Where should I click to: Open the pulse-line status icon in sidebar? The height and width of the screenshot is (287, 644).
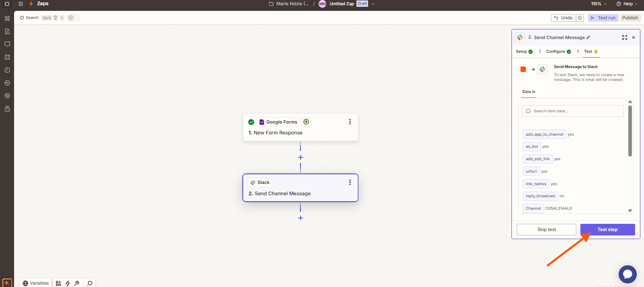pyautogui.click(x=7, y=83)
